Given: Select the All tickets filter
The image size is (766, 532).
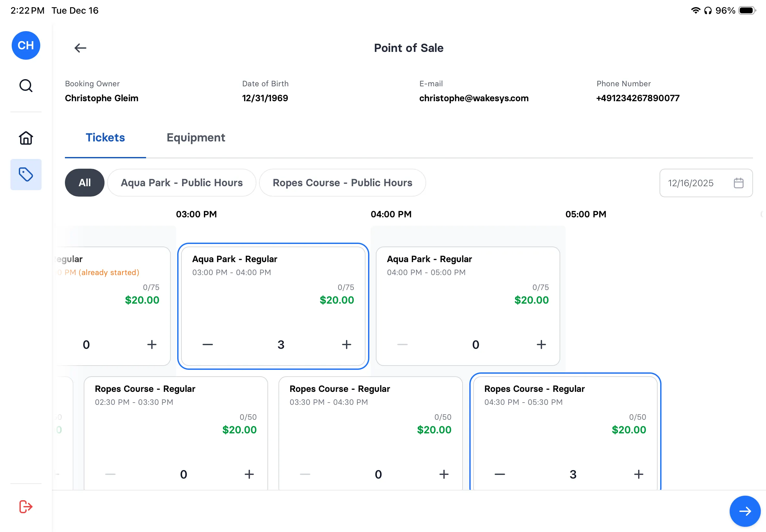Looking at the screenshot, I should (x=84, y=182).
